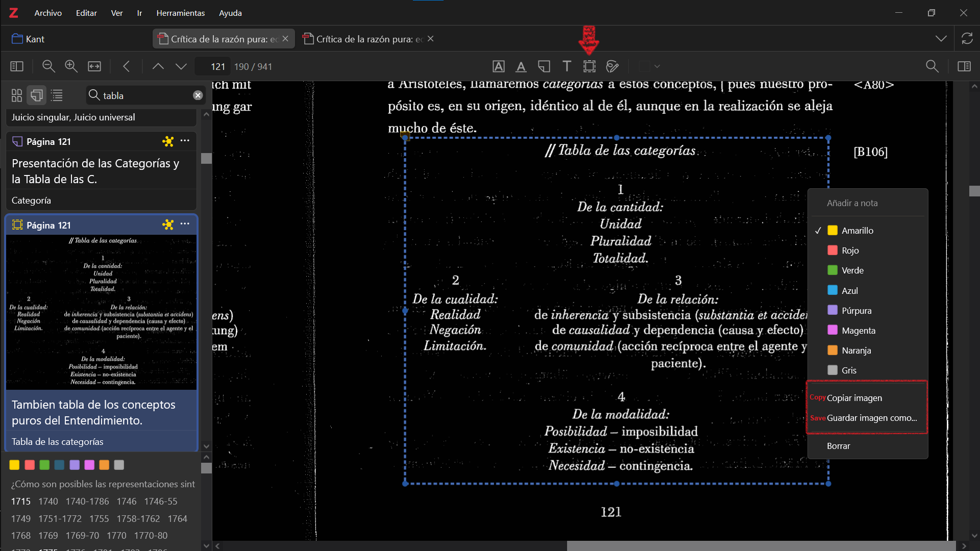Choose Copiar imagen from context menu
Viewport: 980px width, 551px height.
point(854,398)
